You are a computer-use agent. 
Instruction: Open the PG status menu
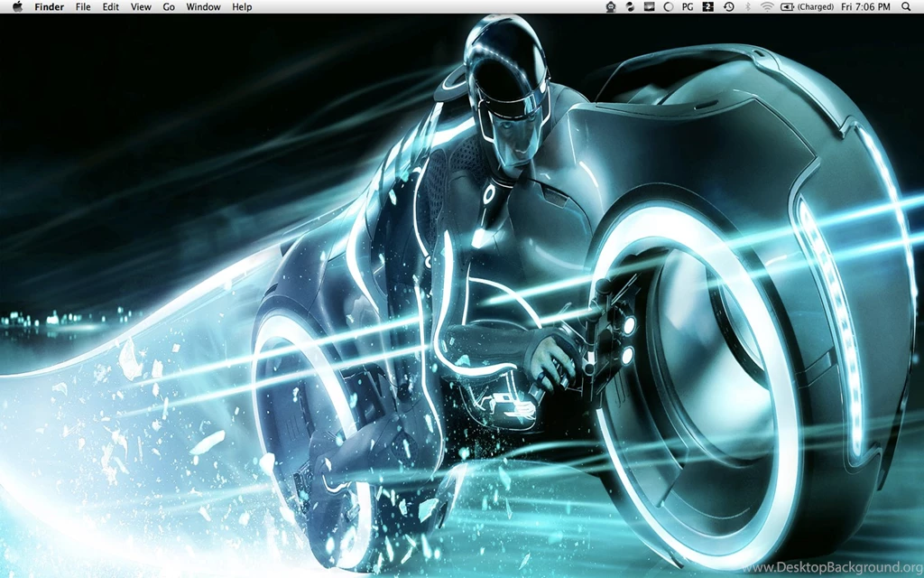[688, 7]
